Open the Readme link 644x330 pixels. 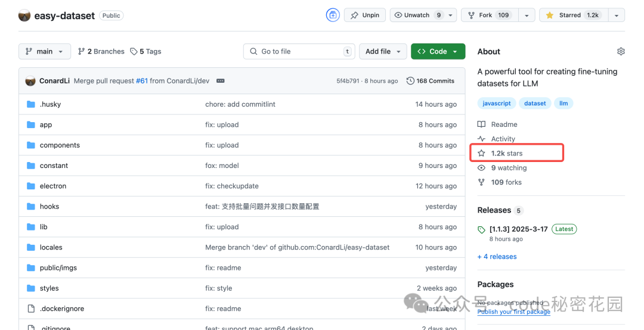[497, 124]
